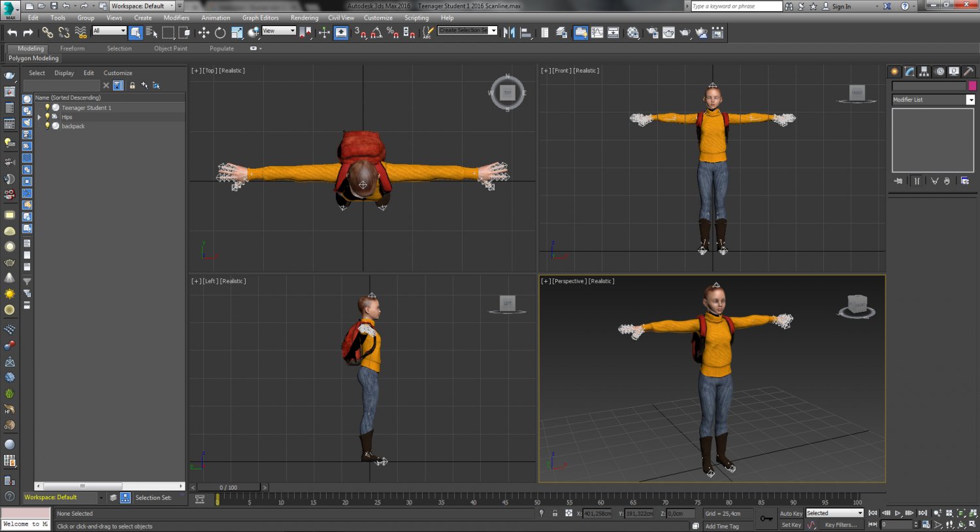Click Polygon Modeling panel button
This screenshot has width=980, height=532.
33,58
